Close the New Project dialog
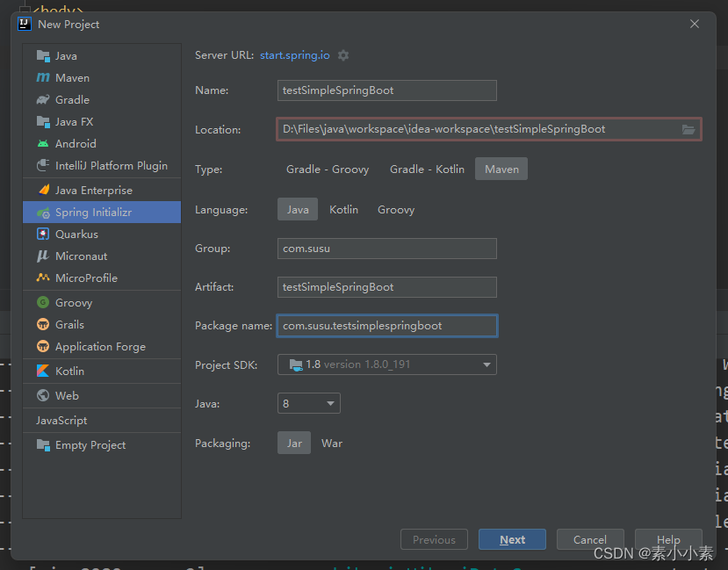 click(x=694, y=24)
